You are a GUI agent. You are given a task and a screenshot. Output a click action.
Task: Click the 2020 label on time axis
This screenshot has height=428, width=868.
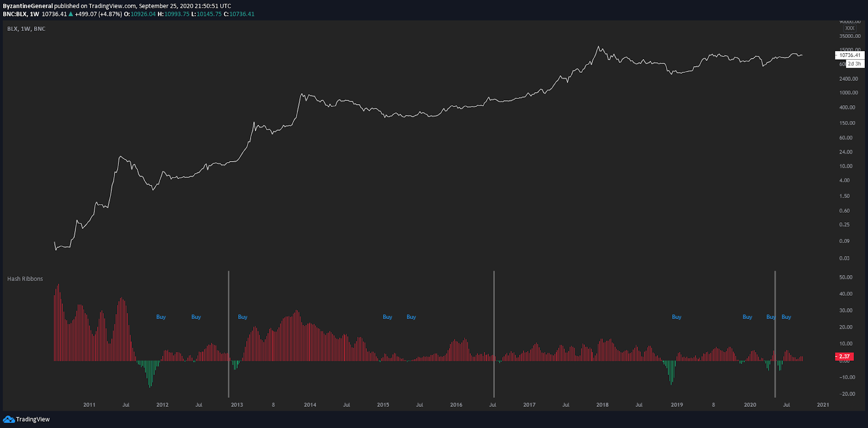(750, 405)
